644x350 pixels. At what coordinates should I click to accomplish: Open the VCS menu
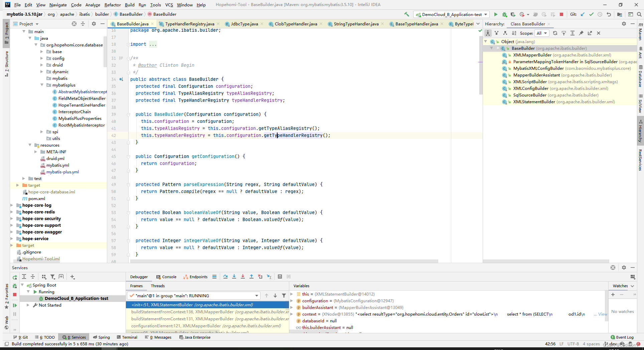tap(169, 5)
